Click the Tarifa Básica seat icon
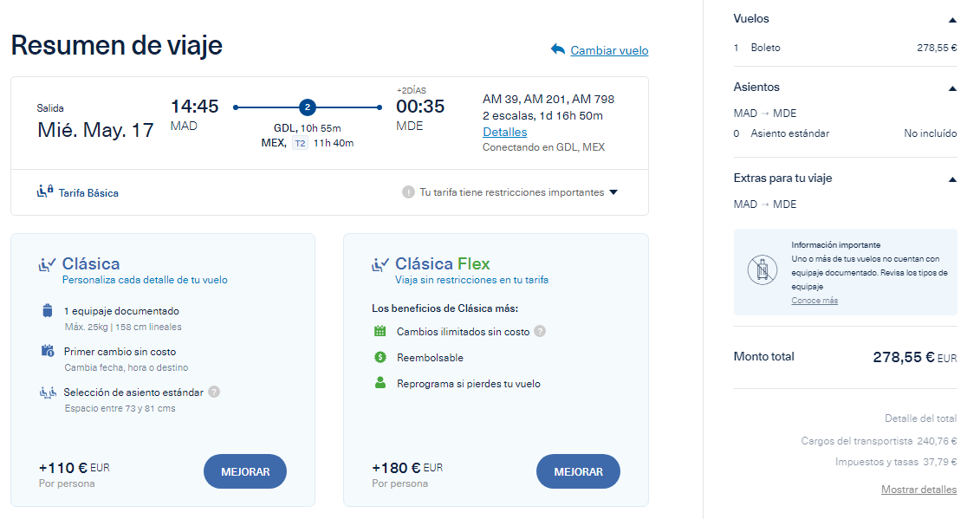Screen dimensions: 980x519 (45, 191)
